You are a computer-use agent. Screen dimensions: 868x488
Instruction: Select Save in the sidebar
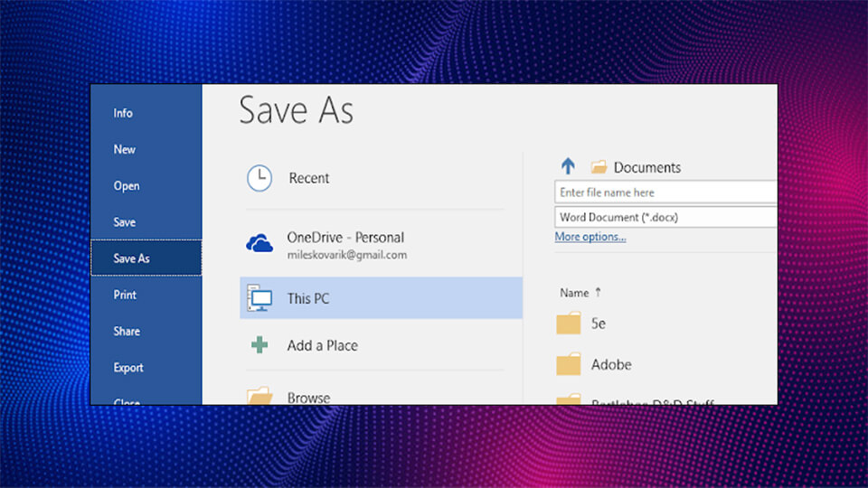(x=125, y=222)
